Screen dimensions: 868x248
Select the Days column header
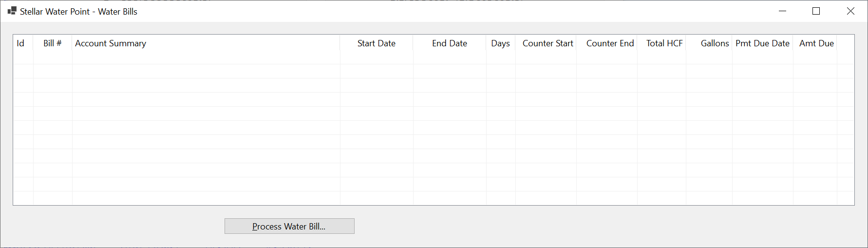[x=501, y=43]
